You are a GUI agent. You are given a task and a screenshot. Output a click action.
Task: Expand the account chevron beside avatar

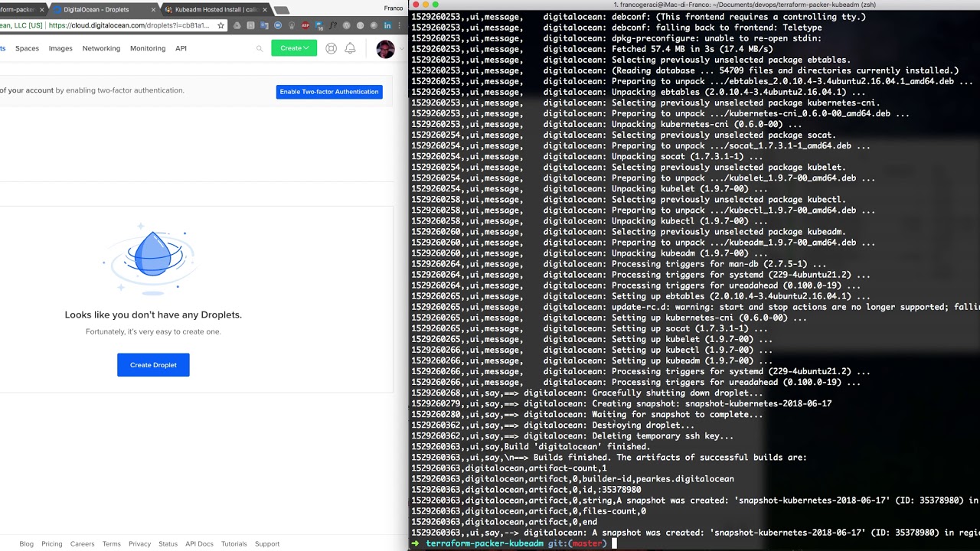[402, 48]
